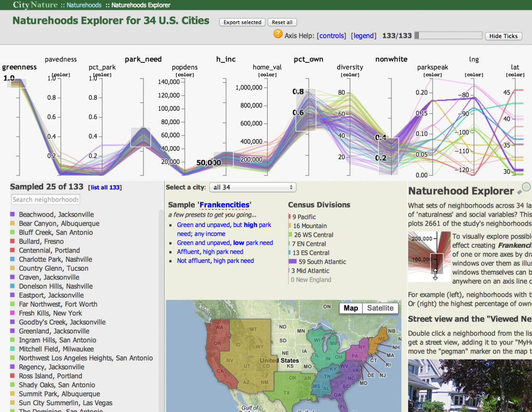The width and height of the screenshot is (532, 412).
Task: Click the Reset all button
Action: (x=282, y=22)
